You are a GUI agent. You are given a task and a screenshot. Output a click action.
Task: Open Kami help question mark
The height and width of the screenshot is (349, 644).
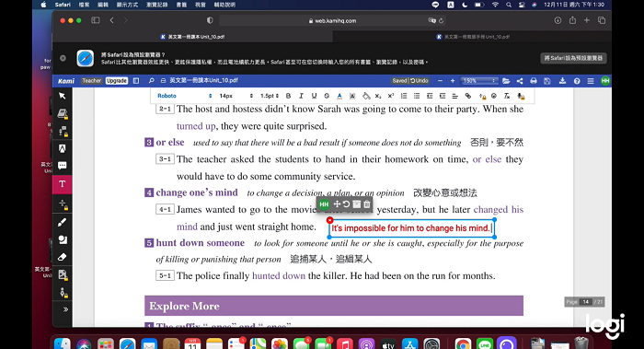pyautogui.click(x=577, y=81)
